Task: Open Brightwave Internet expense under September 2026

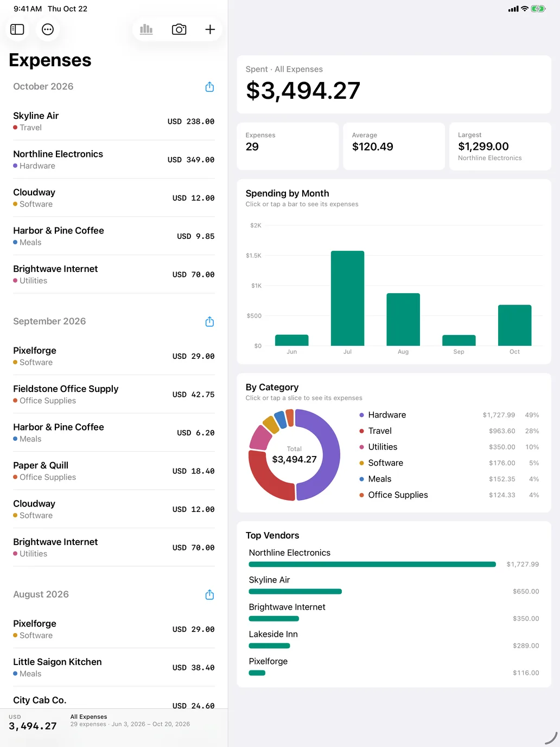Action: (114, 547)
